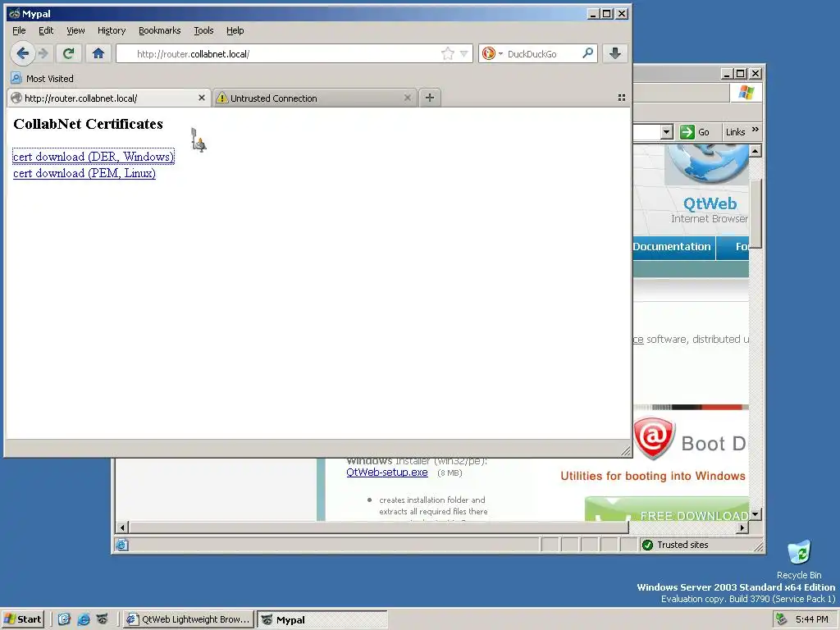Open address bar dropdown in Internet Explorer

pos(666,132)
